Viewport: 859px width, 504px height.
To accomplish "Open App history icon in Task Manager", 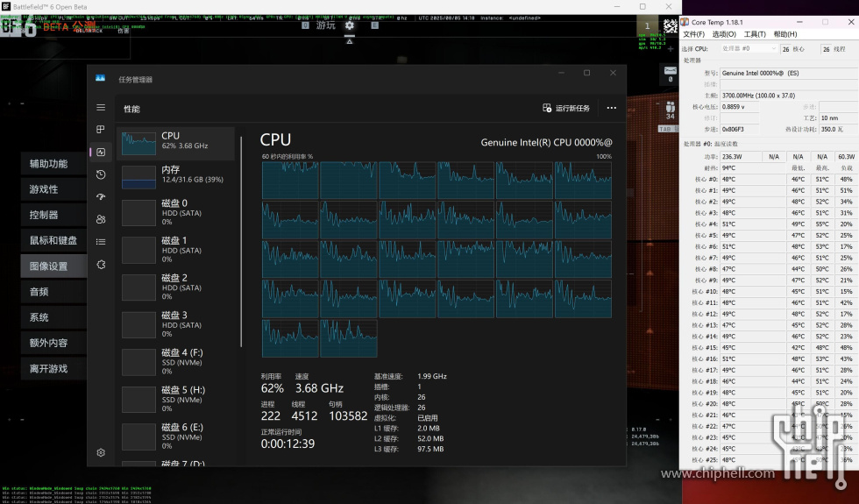I will 101,174.
